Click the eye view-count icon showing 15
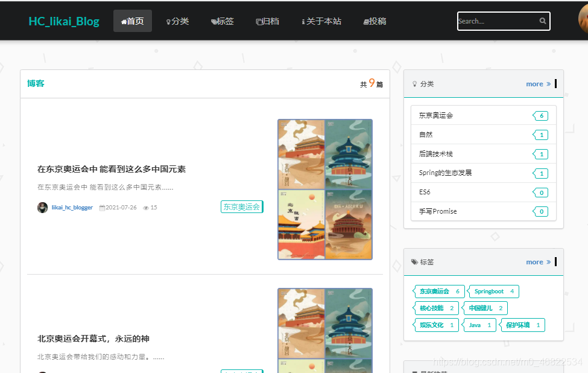Image resolution: width=588 pixels, height=373 pixels. (x=147, y=207)
